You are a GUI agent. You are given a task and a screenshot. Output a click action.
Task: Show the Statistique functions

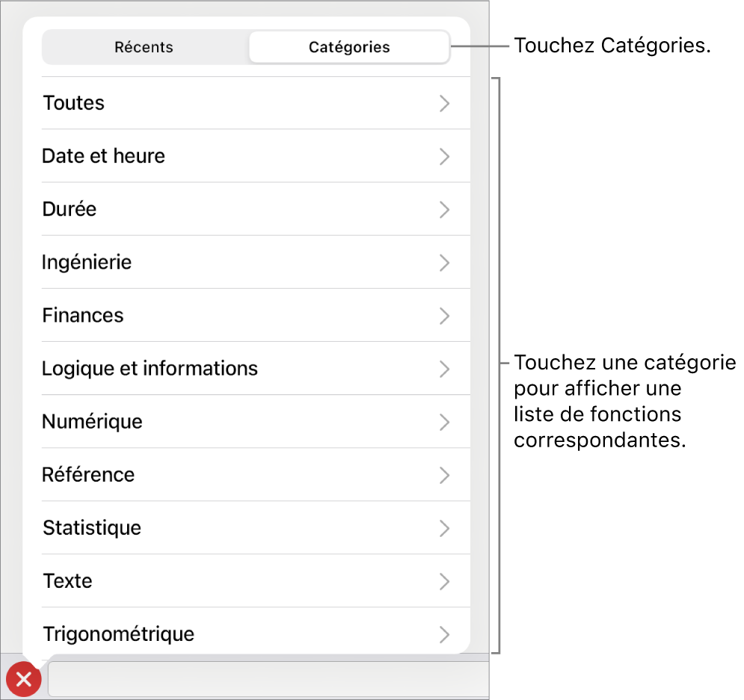(92, 528)
